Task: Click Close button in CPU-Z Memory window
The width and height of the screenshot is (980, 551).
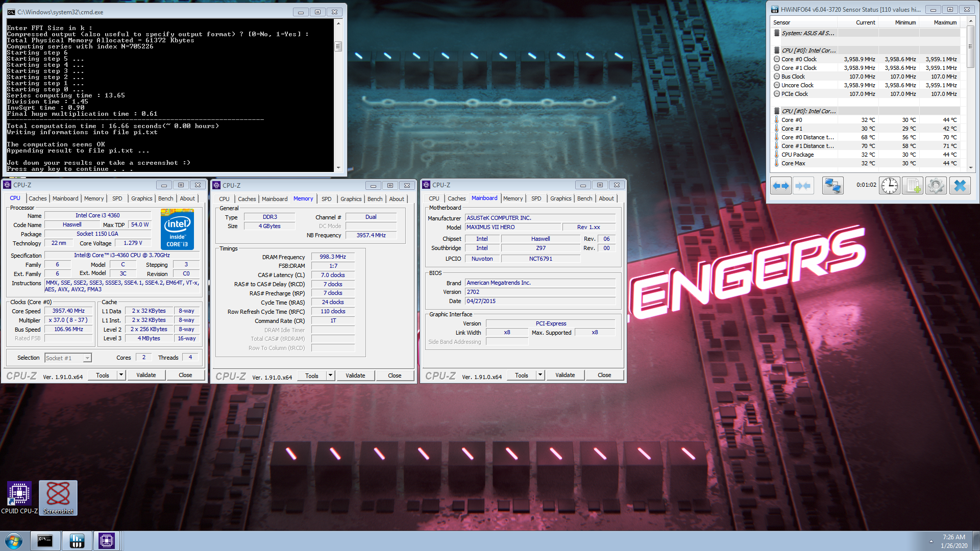Action: click(x=395, y=375)
